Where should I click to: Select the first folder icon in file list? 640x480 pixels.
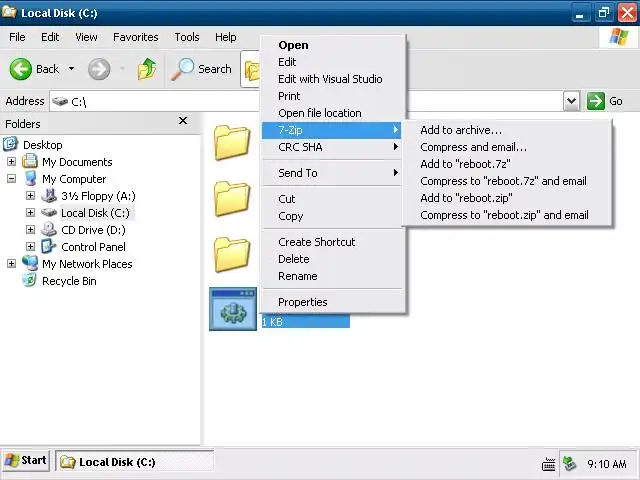tap(232, 142)
